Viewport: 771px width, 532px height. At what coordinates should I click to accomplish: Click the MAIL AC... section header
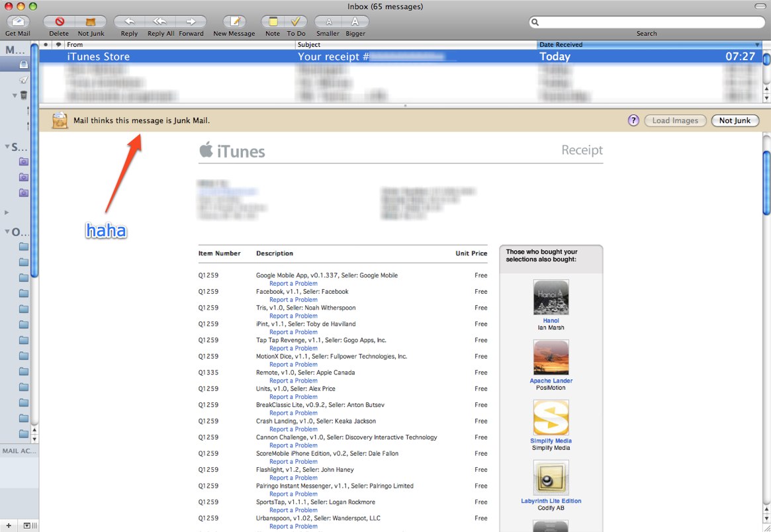point(19,451)
